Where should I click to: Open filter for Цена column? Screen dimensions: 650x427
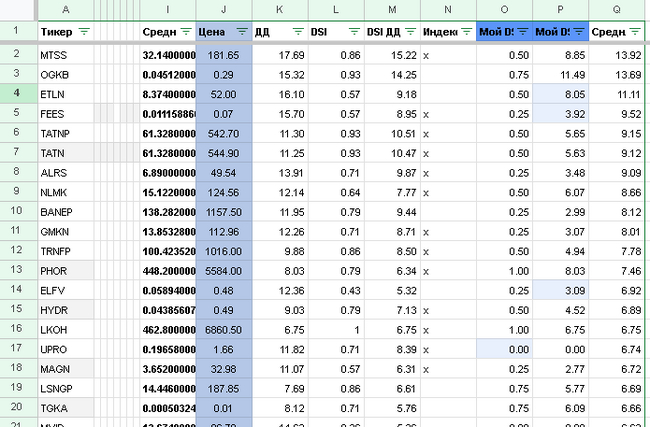[242, 32]
